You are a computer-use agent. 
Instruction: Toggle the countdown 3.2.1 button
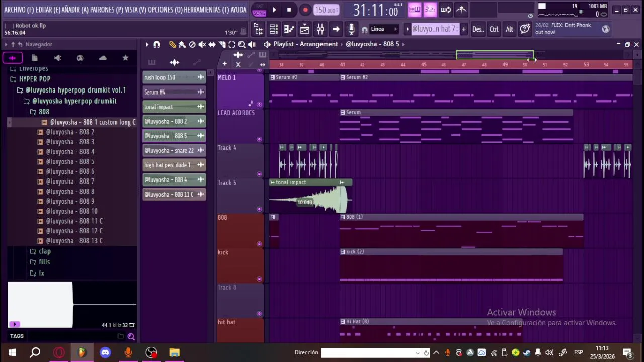[x=430, y=10]
